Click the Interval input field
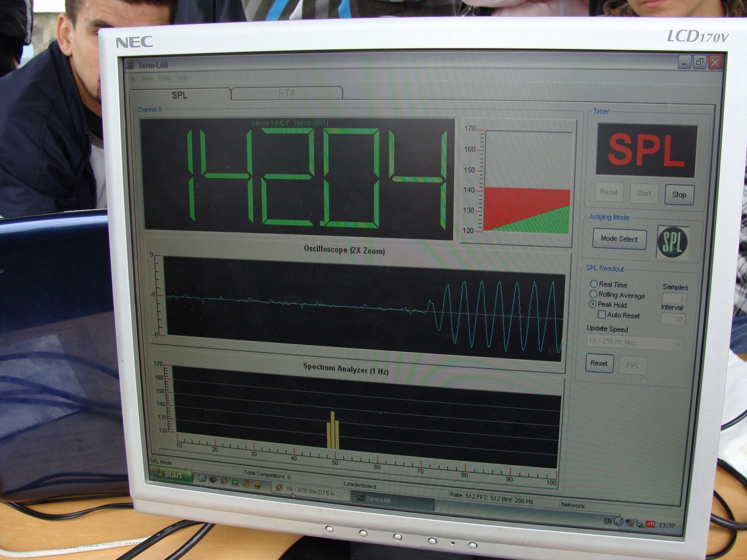Screen dimensions: 747x560 [673, 319]
